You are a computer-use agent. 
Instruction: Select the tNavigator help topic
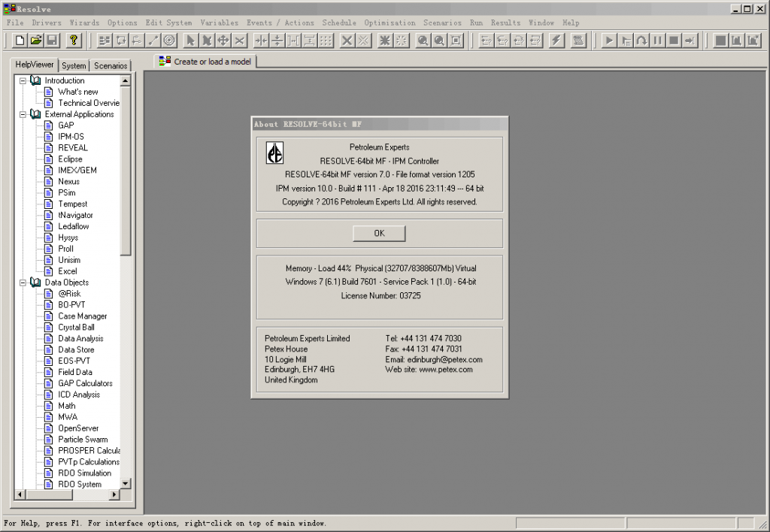(76, 215)
